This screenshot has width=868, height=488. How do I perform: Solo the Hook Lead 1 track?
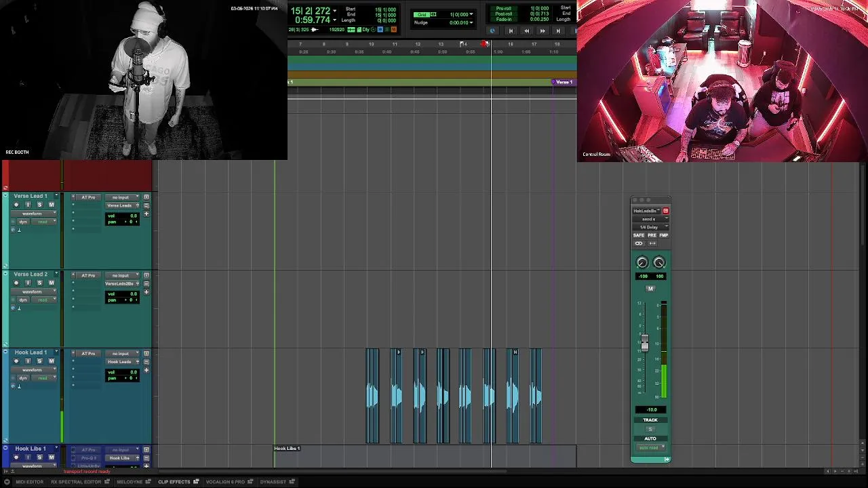39,361
